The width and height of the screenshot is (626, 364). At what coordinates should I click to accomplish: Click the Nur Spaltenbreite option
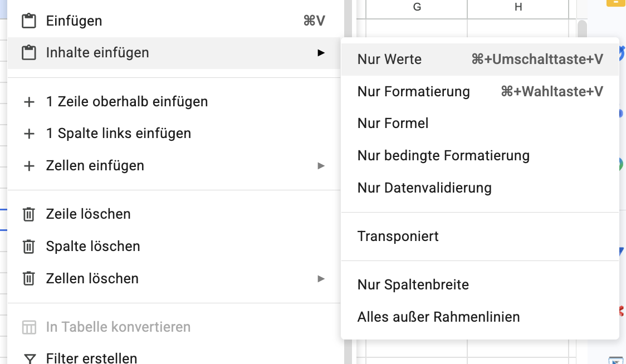tap(413, 284)
